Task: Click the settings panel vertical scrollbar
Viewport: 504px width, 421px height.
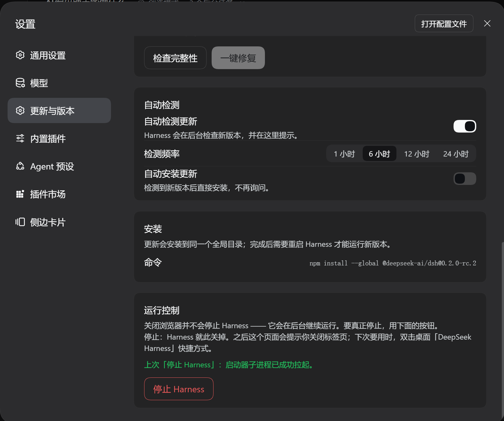Action: (502, 330)
